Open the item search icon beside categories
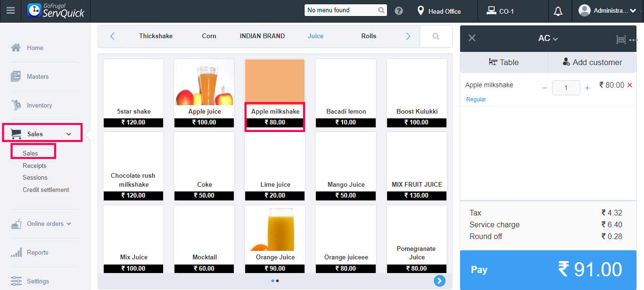Screen dimensions: 644x290 [x=436, y=36]
